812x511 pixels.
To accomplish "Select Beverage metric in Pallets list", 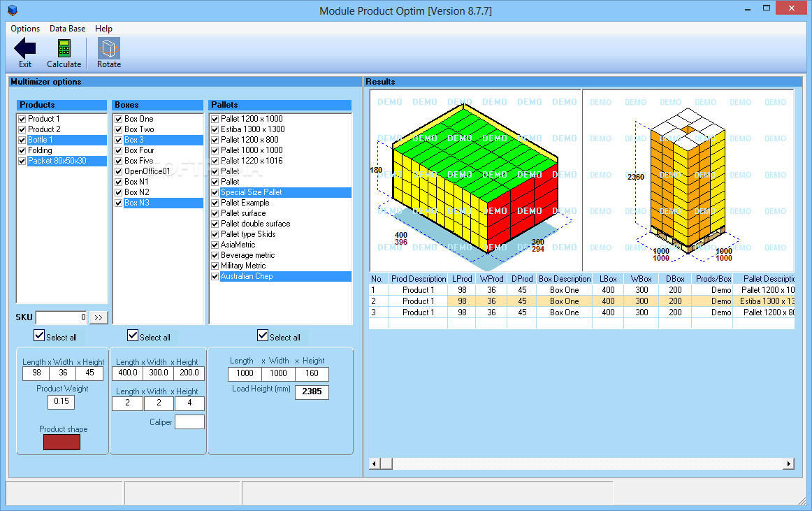I will (247, 255).
